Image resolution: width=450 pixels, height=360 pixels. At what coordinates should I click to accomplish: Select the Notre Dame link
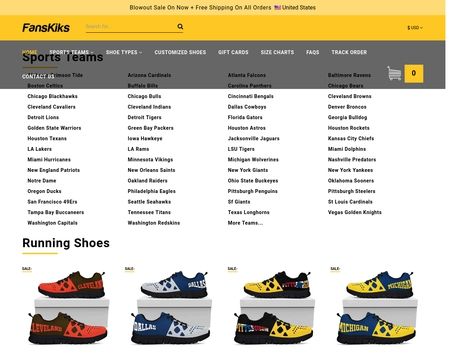coord(42,181)
